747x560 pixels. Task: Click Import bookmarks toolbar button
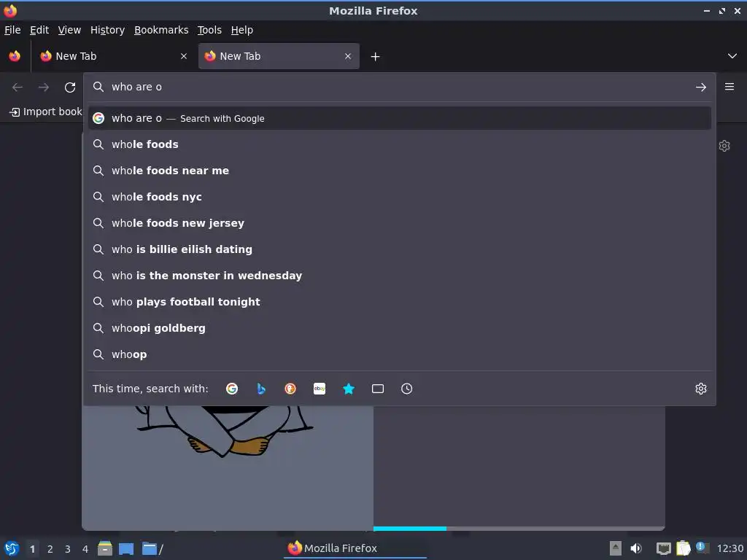pyautogui.click(x=46, y=112)
